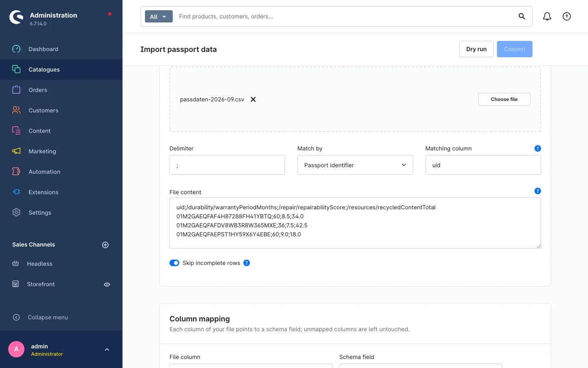The image size is (588, 368).
Task: Open Extensions menu item
Action: pyautogui.click(x=61, y=192)
